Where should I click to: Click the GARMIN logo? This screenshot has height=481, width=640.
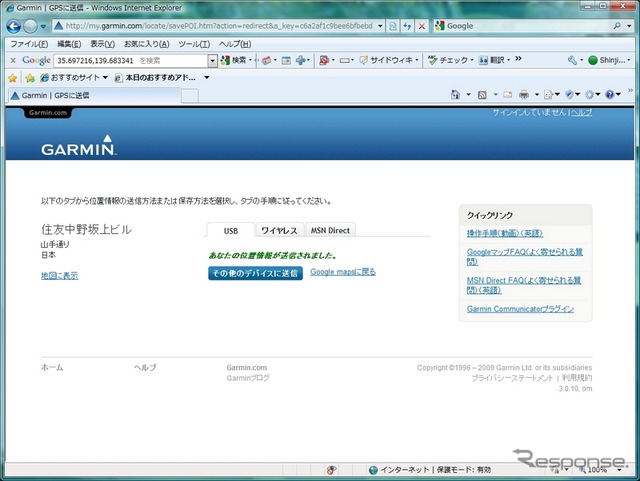click(x=79, y=146)
